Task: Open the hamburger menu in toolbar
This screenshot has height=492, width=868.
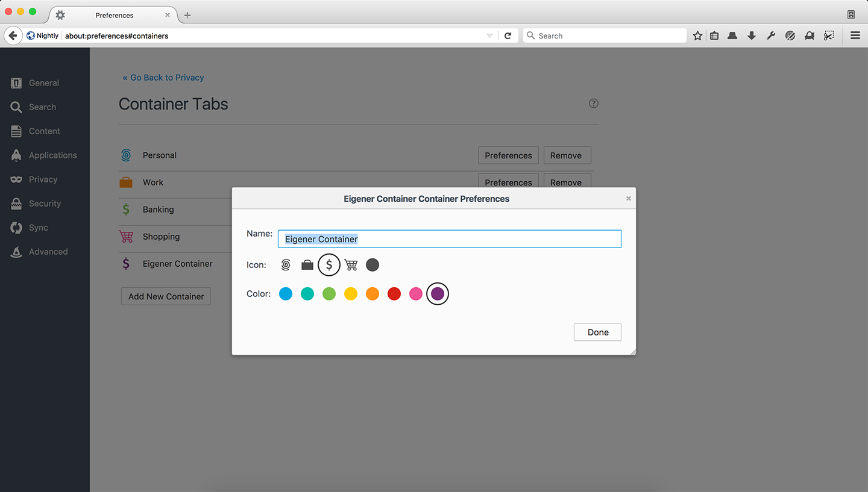Action: click(855, 36)
